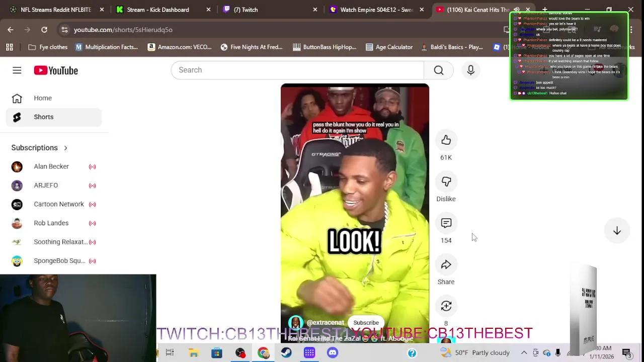Open the Fye clothes bookmark folder
The width and height of the screenshot is (644, 362).
coord(48,47)
